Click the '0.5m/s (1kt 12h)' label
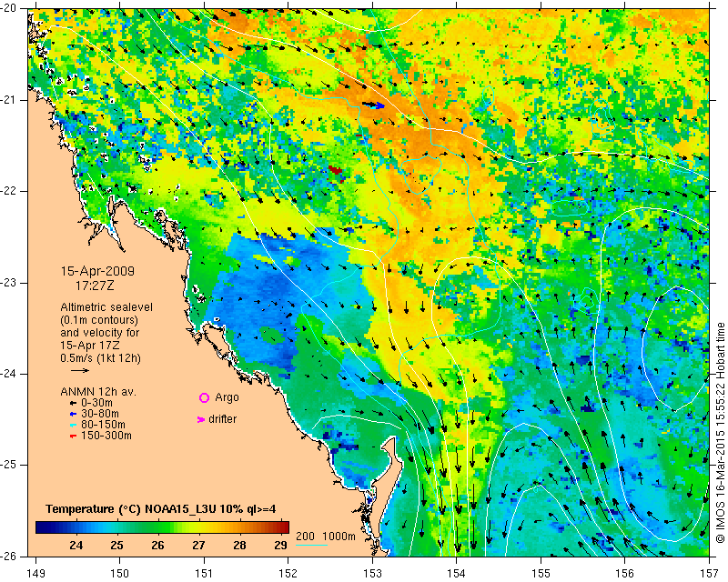Viewport: 728px width, 582px height. tap(100, 358)
